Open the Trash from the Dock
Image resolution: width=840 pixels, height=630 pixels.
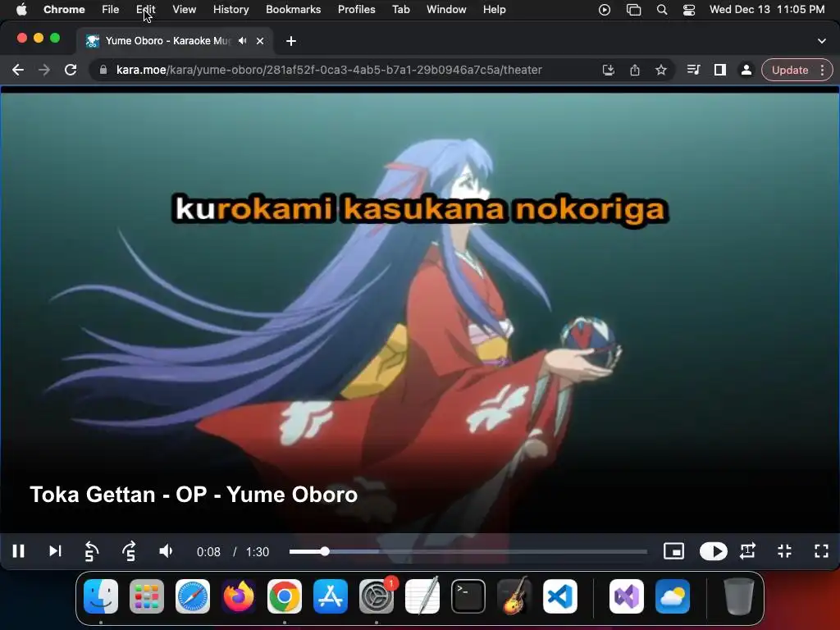click(739, 596)
